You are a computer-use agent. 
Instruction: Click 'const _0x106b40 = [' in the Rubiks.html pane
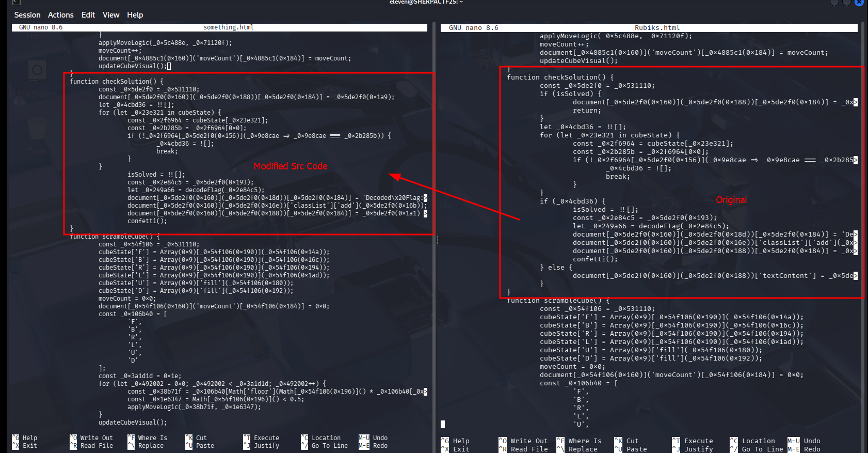(x=579, y=383)
